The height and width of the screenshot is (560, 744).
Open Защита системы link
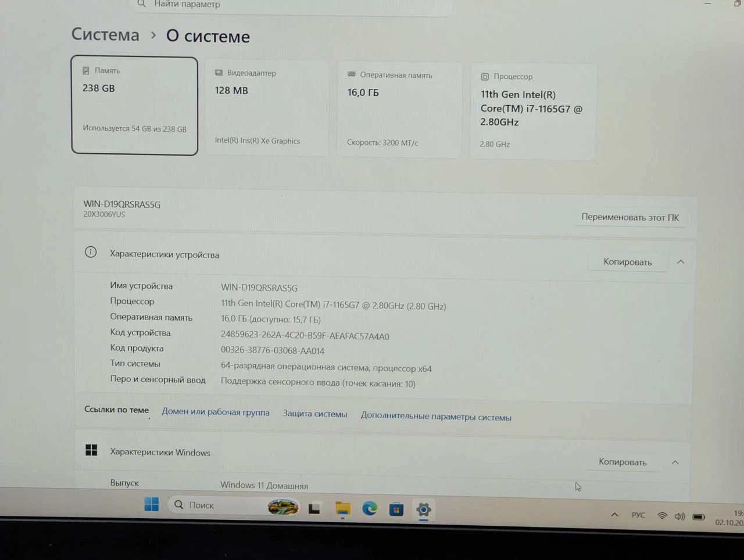coord(315,414)
